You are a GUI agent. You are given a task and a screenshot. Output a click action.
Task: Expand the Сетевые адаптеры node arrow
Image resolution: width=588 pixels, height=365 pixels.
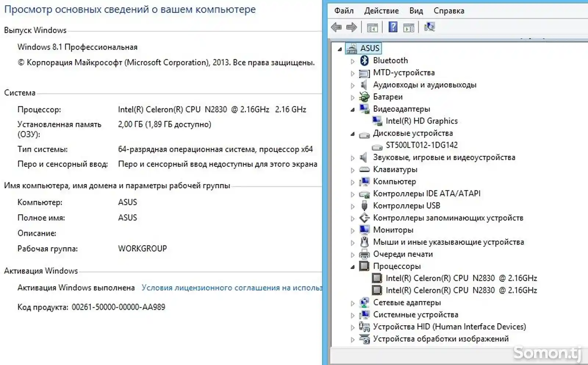pyautogui.click(x=352, y=303)
